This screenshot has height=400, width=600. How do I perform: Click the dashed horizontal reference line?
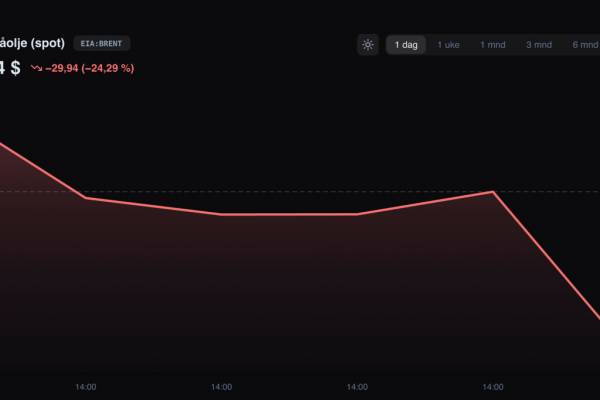[300, 191]
